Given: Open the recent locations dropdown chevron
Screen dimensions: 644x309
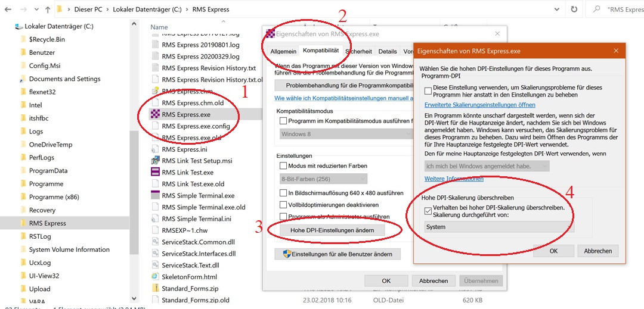Looking at the screenshot, I should [36, 10].
